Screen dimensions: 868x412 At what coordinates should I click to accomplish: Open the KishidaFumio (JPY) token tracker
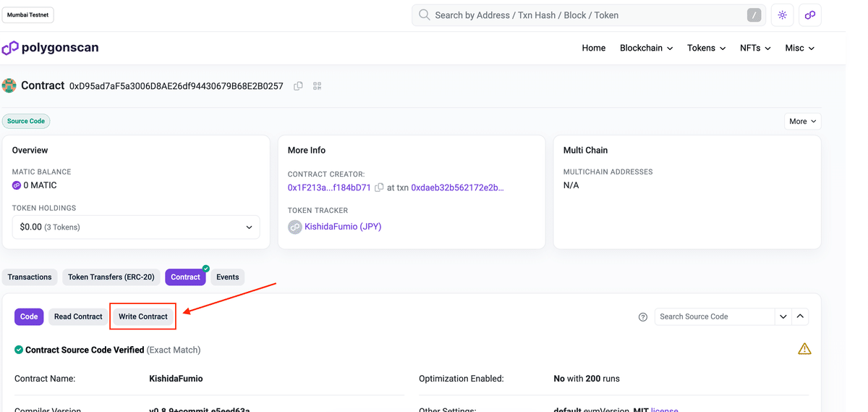coord(343,227)
